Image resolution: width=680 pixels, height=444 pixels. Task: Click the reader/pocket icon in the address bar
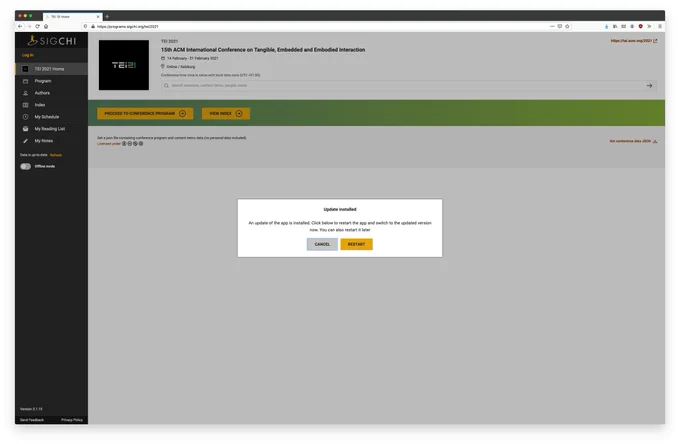click(559, 26)
